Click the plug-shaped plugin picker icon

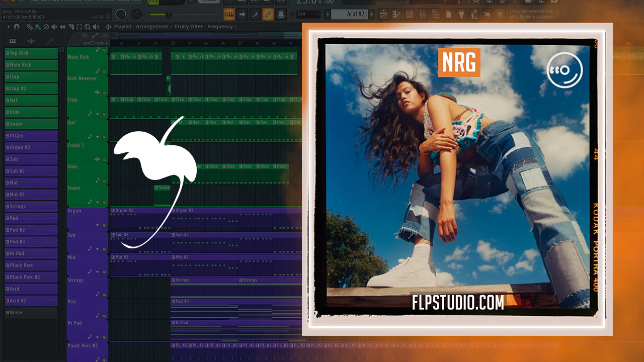pyautogui.click(x=461, y=15)
